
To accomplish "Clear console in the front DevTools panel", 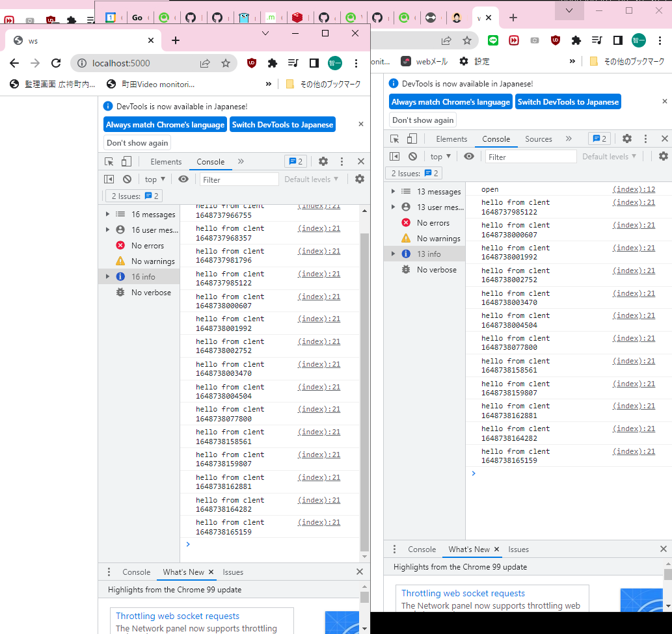I will tap(127, 179).
